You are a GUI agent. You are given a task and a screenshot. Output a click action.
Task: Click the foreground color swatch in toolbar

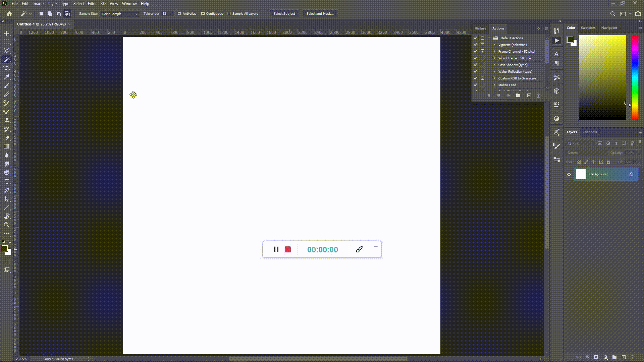(x=4, y=248)
